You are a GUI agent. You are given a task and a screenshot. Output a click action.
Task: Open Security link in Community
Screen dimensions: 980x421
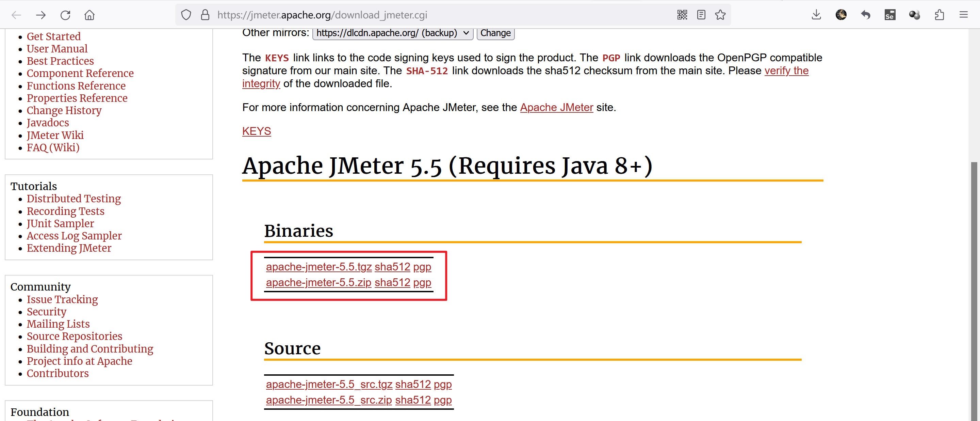point(46,312)
